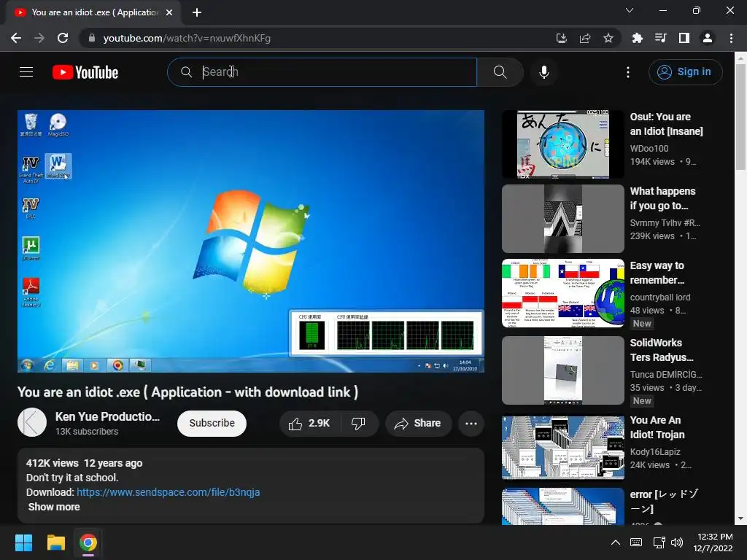Open Chrome profile icon
Image resolution: width=747 pixels, height=560 pixels.
708,38
